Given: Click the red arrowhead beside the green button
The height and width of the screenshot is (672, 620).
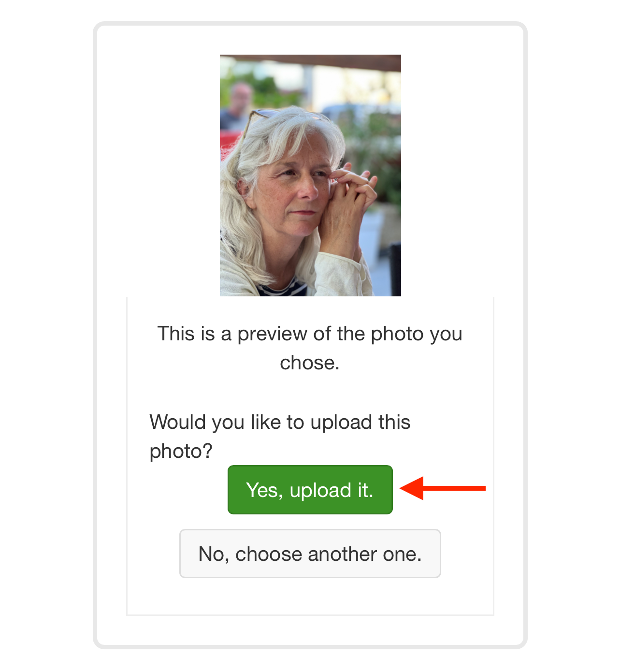Looking at the screenshot, I should [412, 488].
